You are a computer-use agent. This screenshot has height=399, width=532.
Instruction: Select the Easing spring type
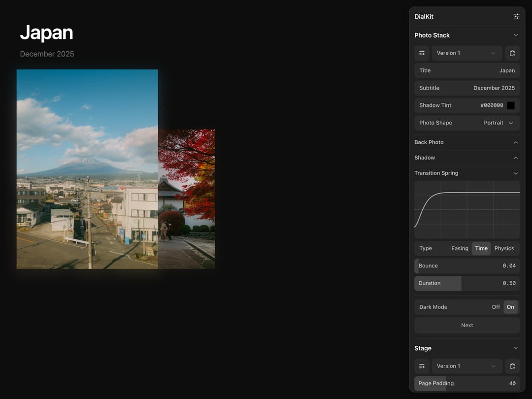click(460, 248)
